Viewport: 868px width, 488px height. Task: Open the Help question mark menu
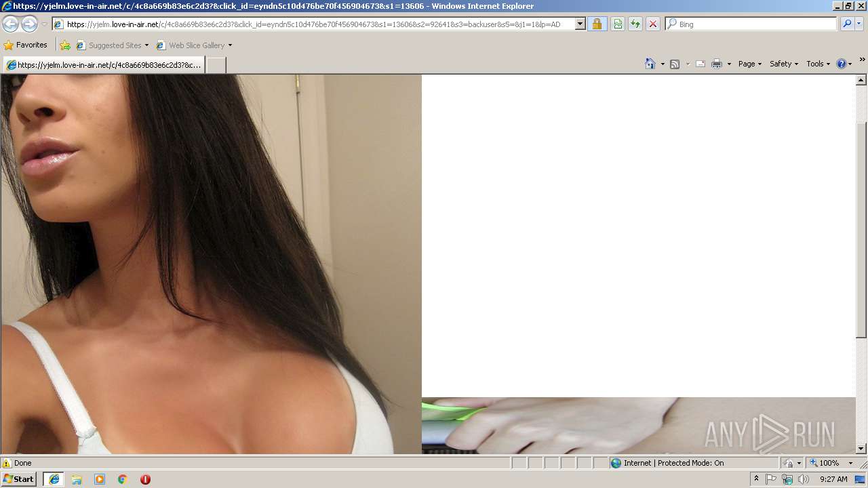point(844,64)
